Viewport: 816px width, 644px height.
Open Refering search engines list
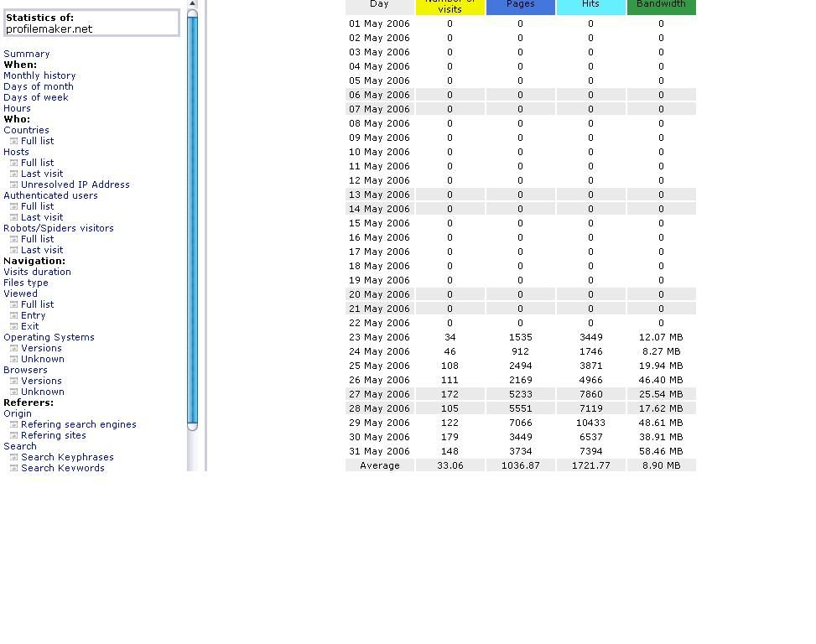[x=79, y=424]
